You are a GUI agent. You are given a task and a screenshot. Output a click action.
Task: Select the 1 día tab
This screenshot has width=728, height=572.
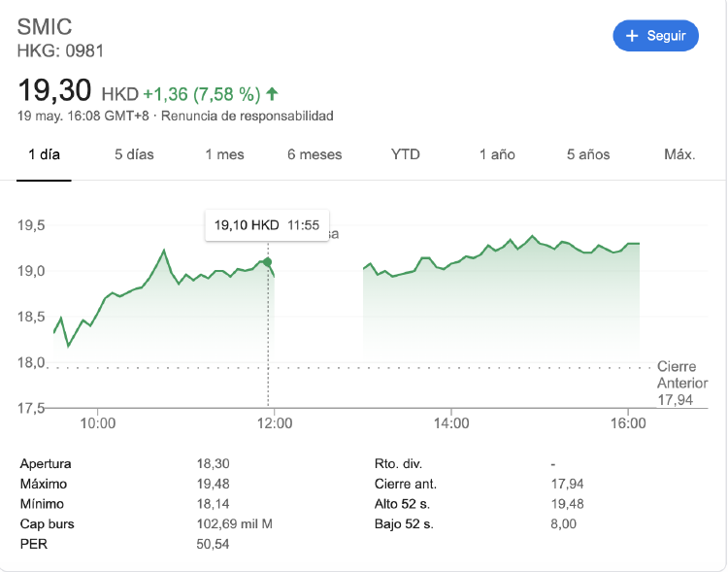pyautogui.click(x=44, y=154)
